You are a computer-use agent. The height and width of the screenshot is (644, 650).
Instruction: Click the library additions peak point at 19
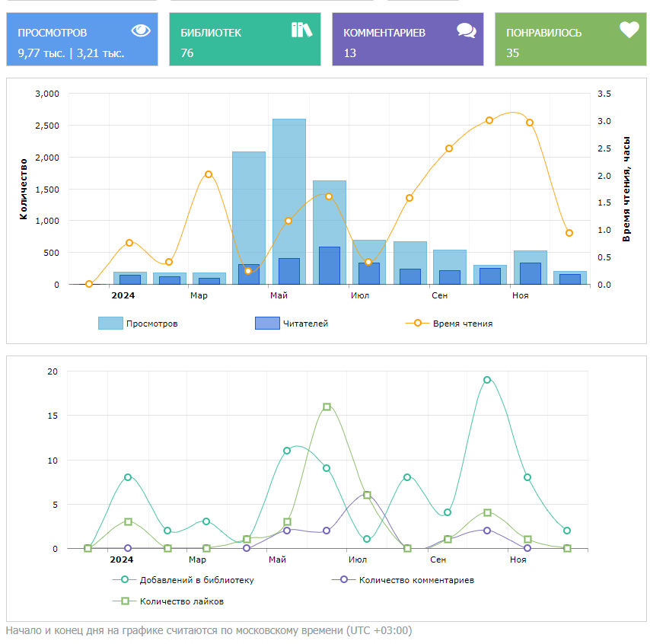tap(487, 380)
